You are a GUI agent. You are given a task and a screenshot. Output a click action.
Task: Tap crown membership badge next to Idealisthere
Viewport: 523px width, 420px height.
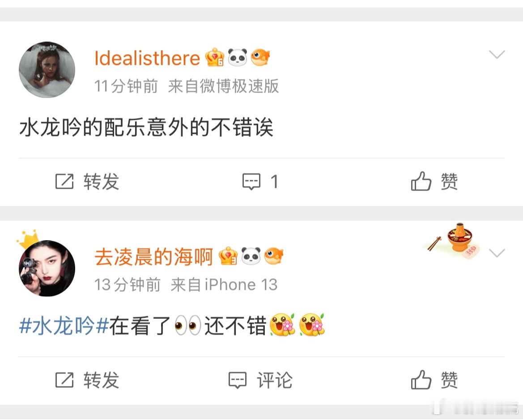coord(214,57)
